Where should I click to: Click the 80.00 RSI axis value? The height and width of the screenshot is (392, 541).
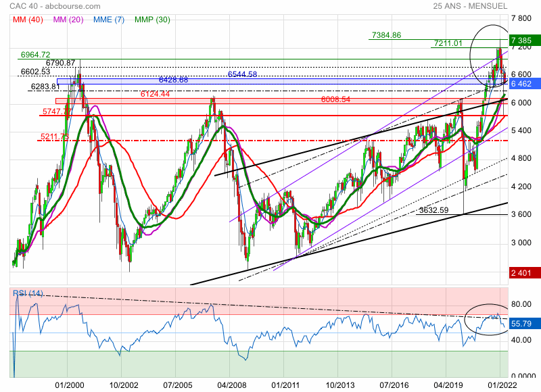tap(521, 304)
